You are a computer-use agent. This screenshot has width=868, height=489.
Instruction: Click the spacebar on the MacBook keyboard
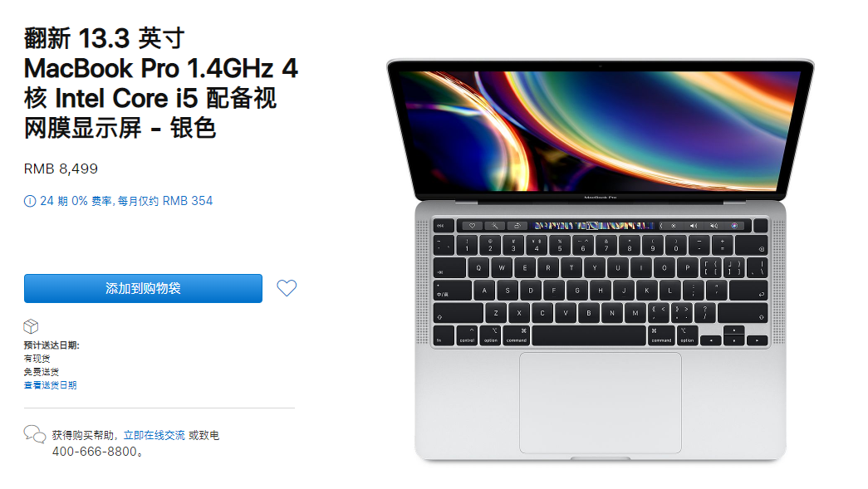point(589,335)
